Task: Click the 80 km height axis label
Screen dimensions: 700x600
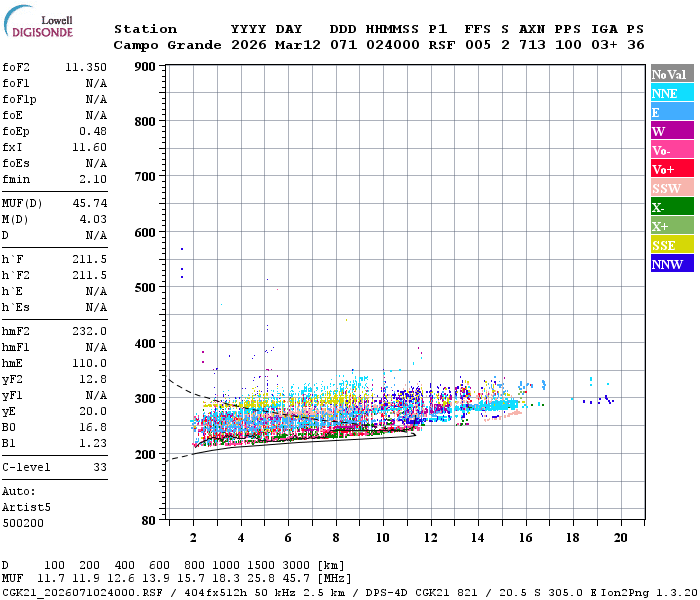Action: click(149, 521)
